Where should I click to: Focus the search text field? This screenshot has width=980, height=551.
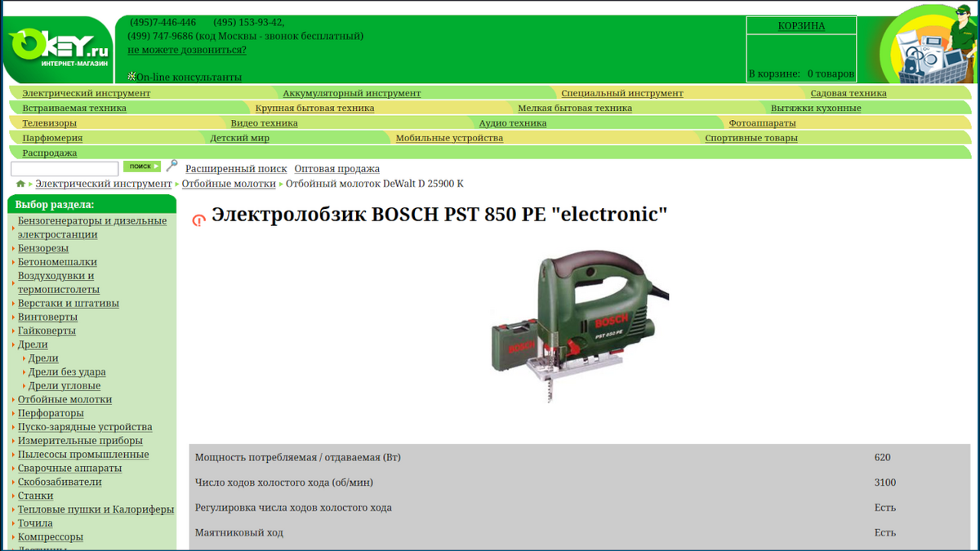(65, 169)
